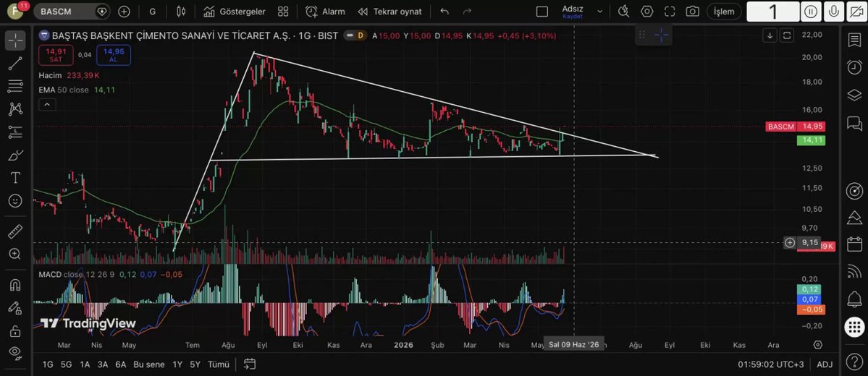
Task: Open the Fibonacci and Gann tools
Action: [x=15, y=86]
